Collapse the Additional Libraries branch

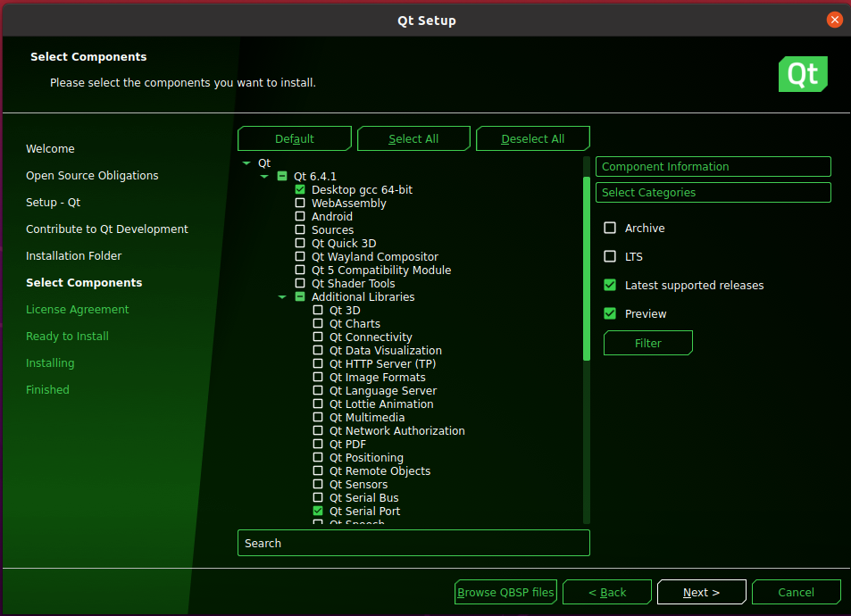[x=282, y=297]
